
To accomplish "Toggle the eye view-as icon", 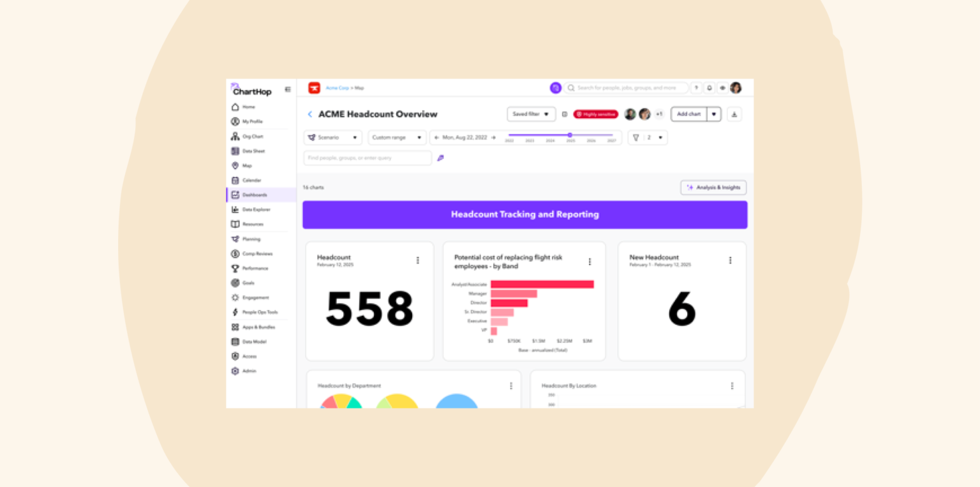I will click(x=723, y=88).
